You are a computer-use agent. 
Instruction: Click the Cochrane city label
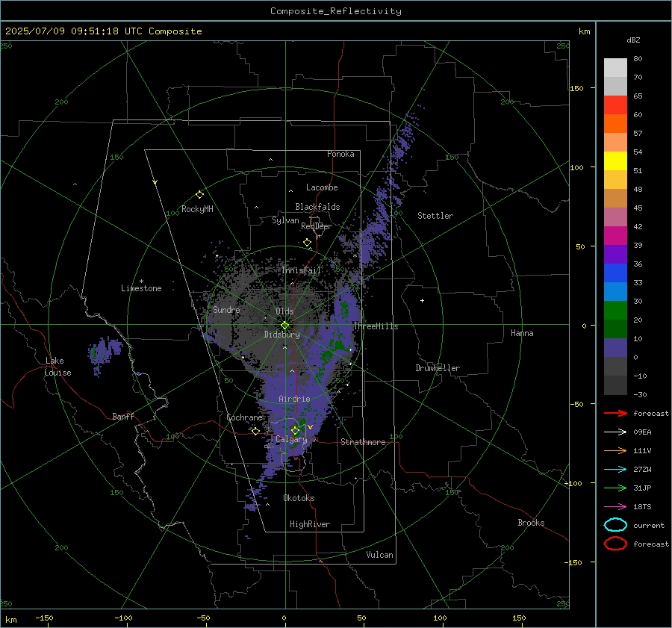244,417
